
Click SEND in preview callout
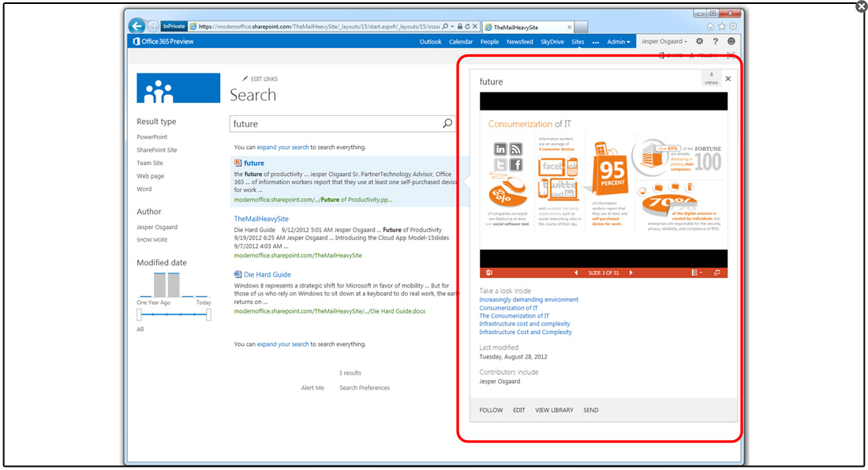point(591,410)
